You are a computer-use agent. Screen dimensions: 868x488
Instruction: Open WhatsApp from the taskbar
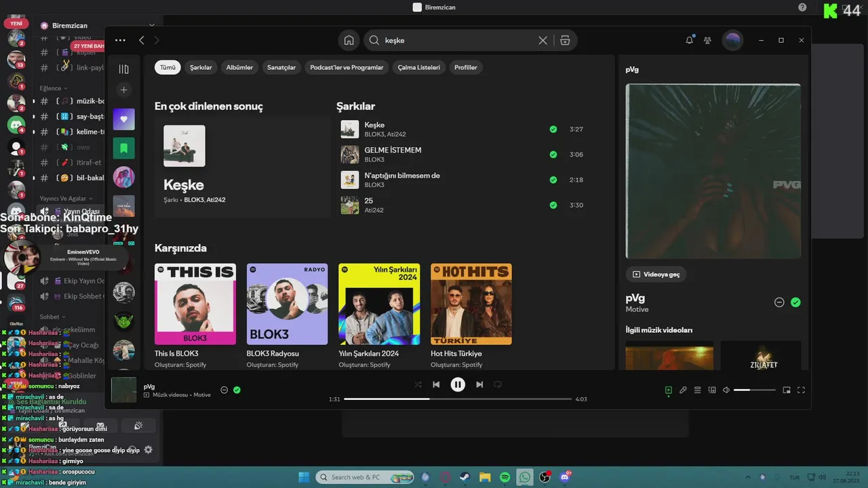tap(525, 477)
